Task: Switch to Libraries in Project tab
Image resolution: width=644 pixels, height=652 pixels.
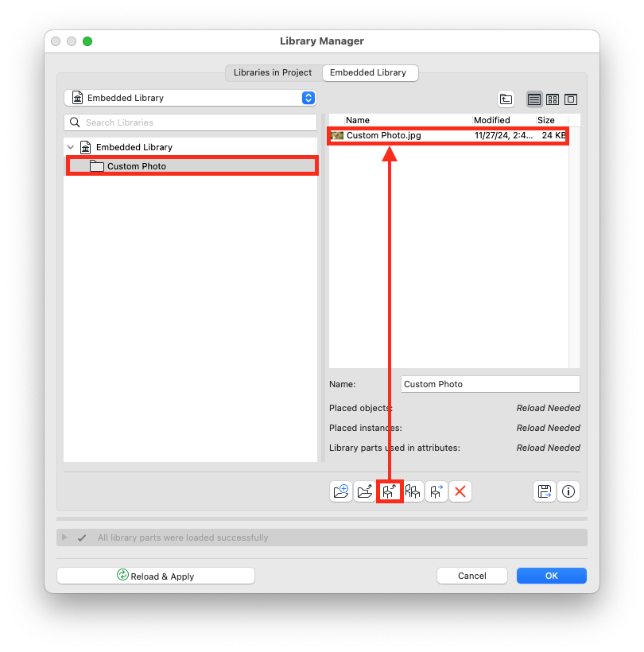Action: click(273, 72)
